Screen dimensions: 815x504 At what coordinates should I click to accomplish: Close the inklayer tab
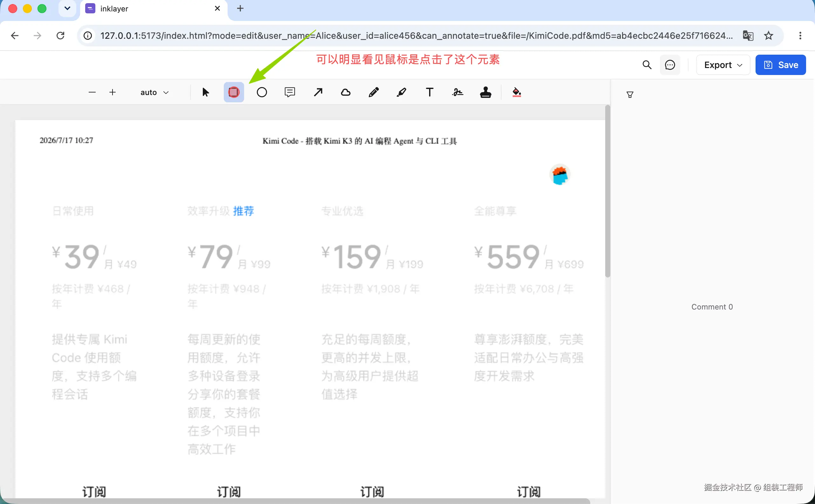point(217,8)
